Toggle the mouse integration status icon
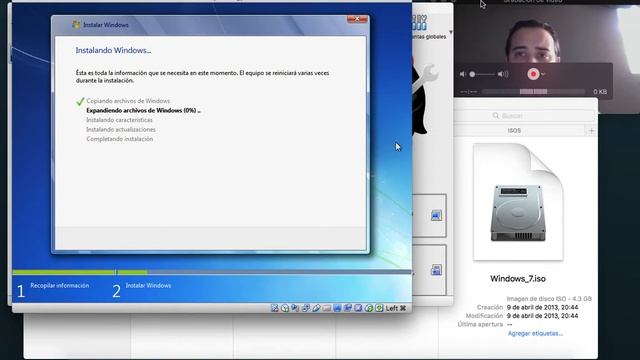The width and height of the screenshot is (640, 360). (369, 308)
